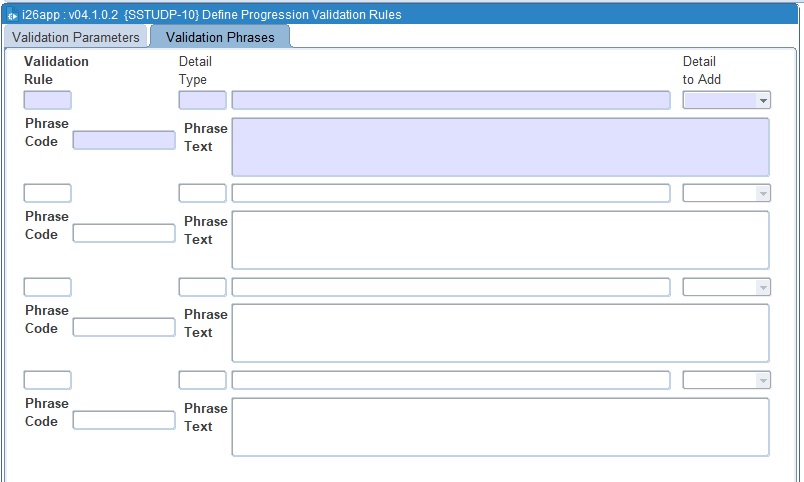Switch to the Validation Parameters tab
The width and height of the screenshot is (804, 482).
click(x=76, y=37)
